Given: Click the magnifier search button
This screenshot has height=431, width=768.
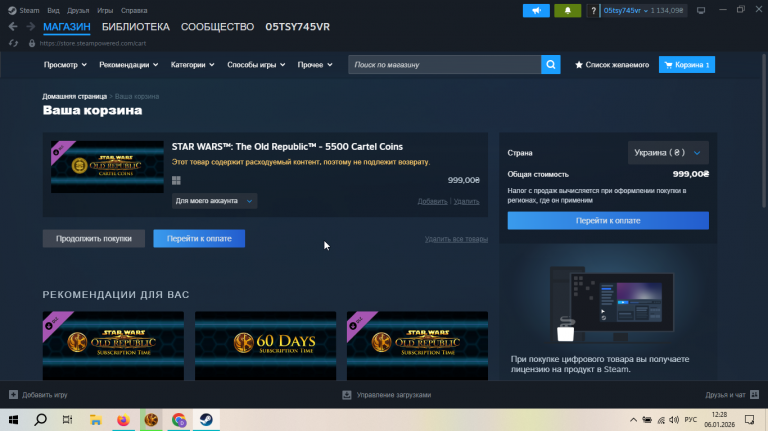Looking at the screenshot, I should [551, 65].
